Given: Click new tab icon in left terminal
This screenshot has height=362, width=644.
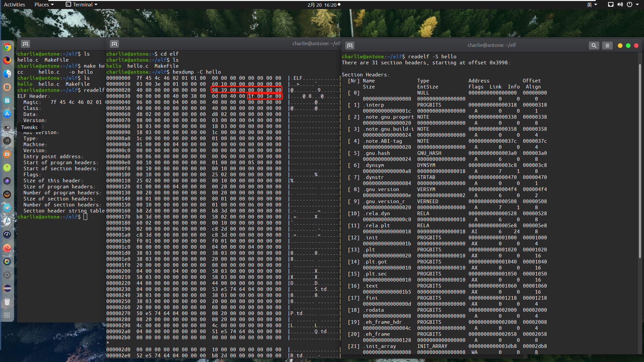Looking at the screenshot, I should 25,44.
